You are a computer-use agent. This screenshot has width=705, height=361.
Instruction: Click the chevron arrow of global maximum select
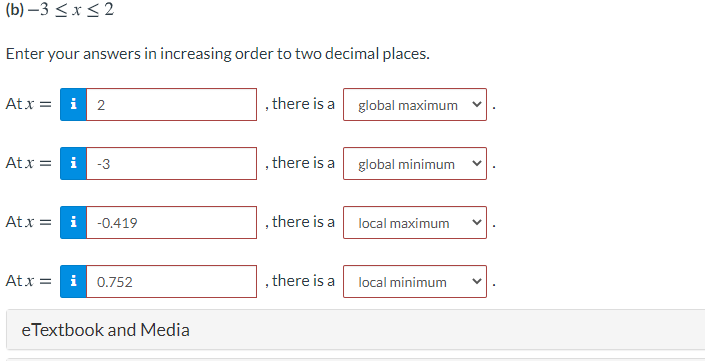(x=476, y=105)
